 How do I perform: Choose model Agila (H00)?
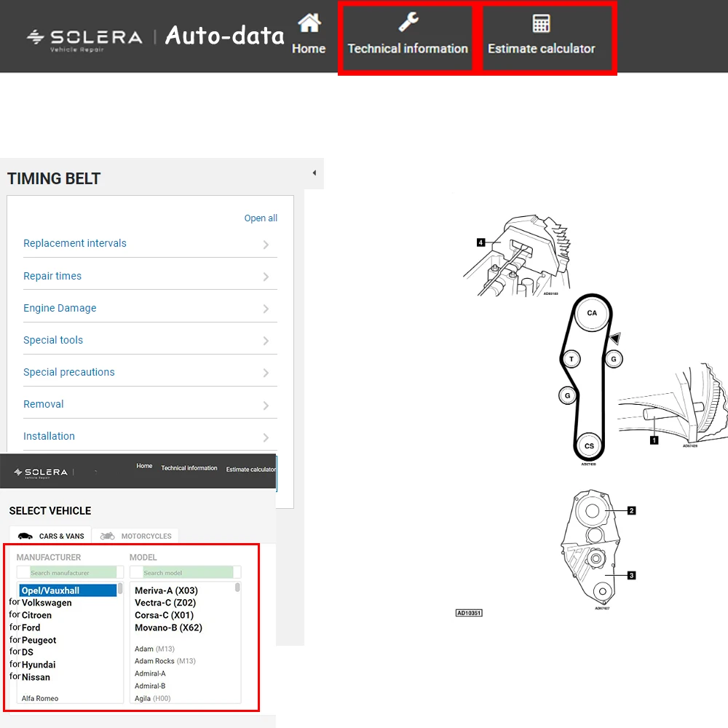coord(152,699)
